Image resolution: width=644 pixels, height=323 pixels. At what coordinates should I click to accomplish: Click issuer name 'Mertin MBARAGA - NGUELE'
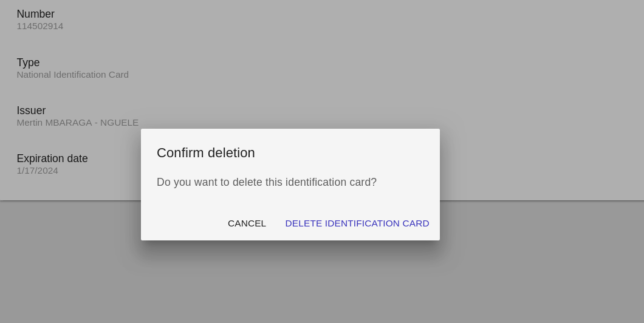pos(77,123)
